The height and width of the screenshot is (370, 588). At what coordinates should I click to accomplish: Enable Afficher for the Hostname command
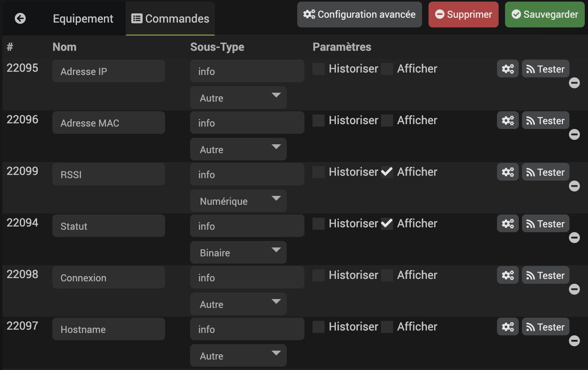[387, 327]
